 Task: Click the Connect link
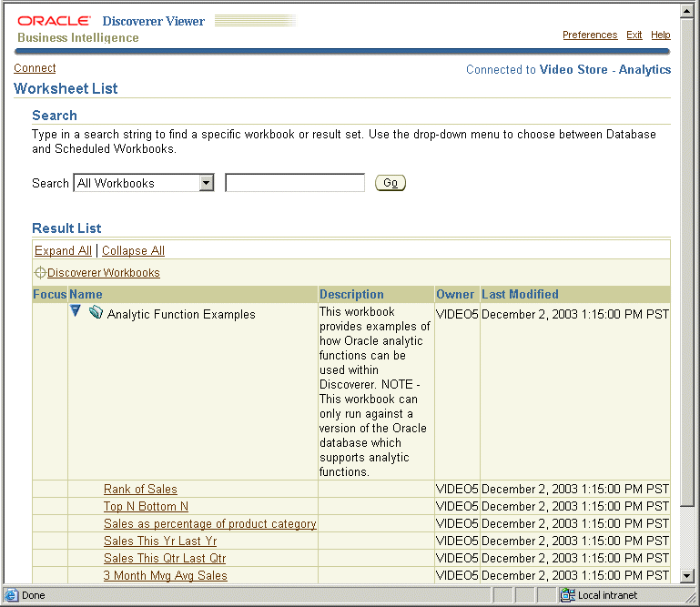[x=35, y=68]
